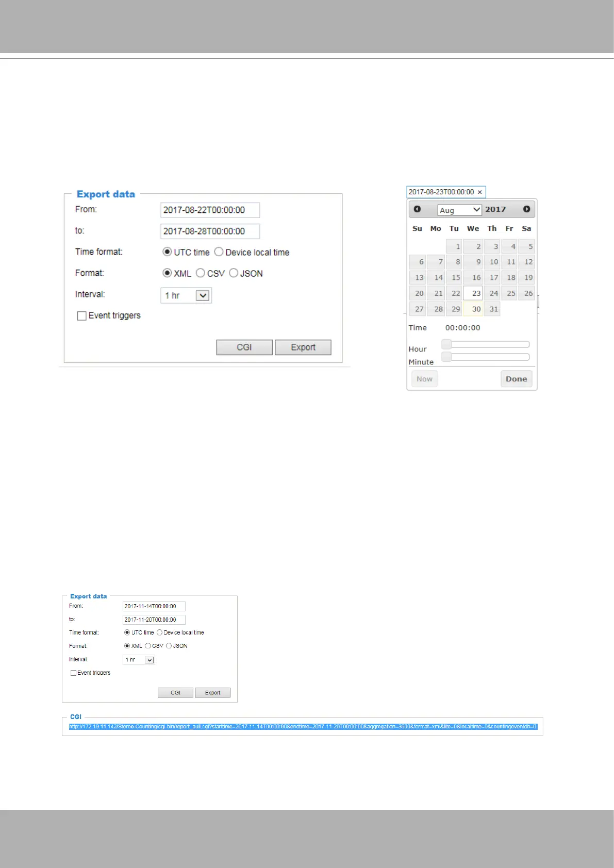The height and width of the screenshot is (868, 614).
Task: Select day 5 in the calendar
Action: [526, 246]
